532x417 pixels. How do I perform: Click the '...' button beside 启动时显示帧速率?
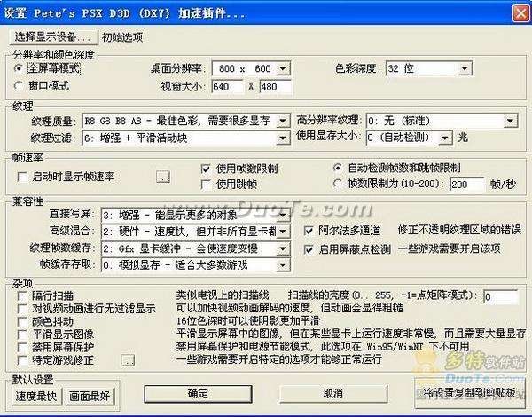point(162,177)
